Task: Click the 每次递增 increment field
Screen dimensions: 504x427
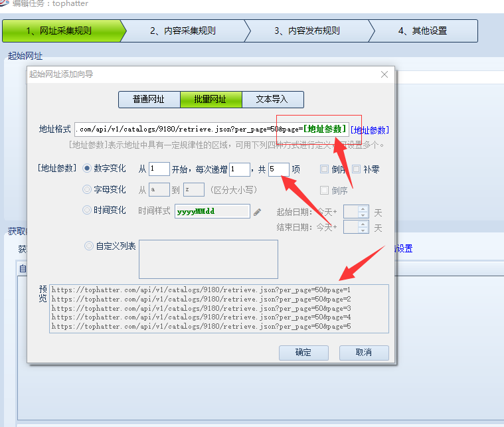Action: 240,169
